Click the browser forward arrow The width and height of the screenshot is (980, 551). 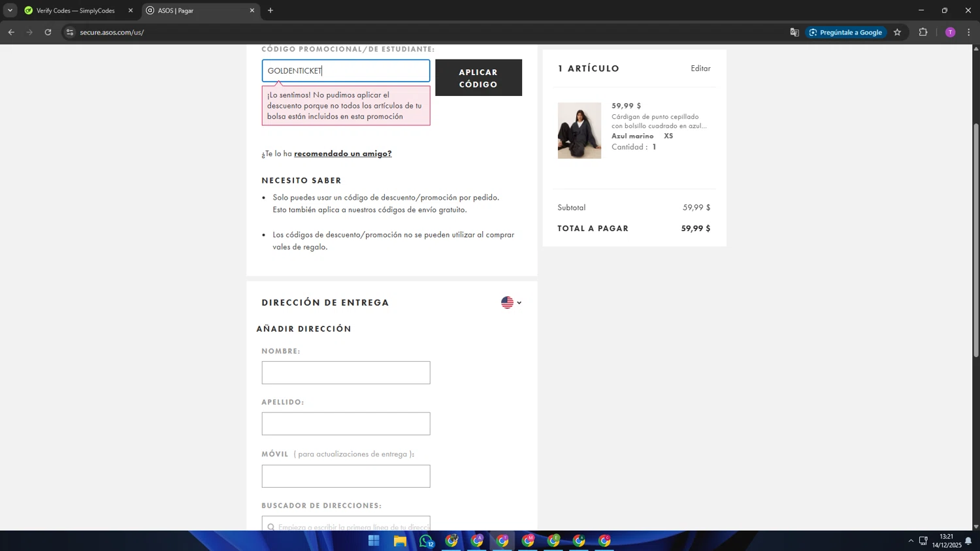tap(29, 32)
